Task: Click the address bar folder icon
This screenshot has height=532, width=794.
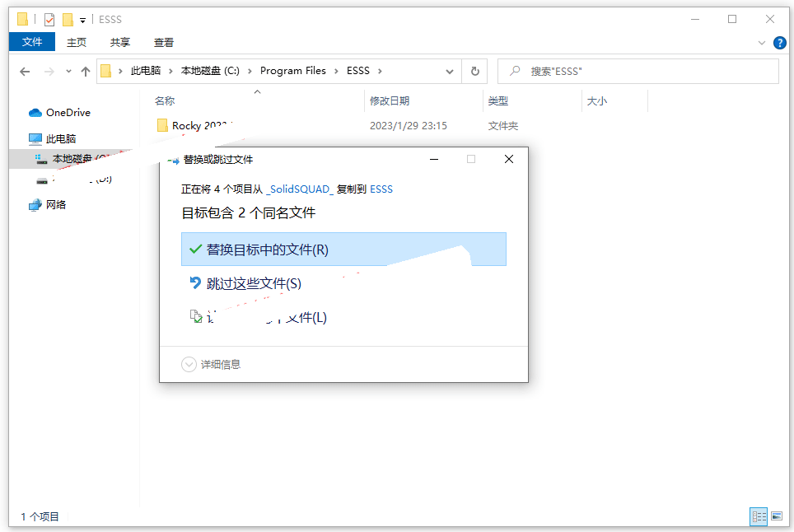Action: [105, 71]
